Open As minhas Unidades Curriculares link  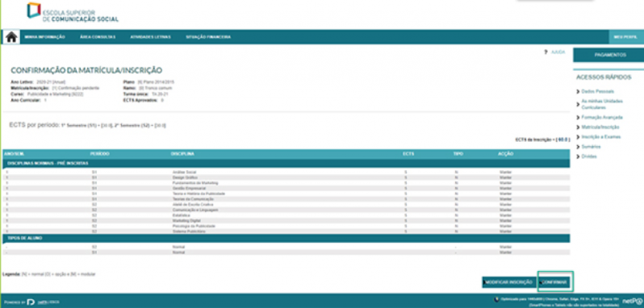tap(602, 104)
